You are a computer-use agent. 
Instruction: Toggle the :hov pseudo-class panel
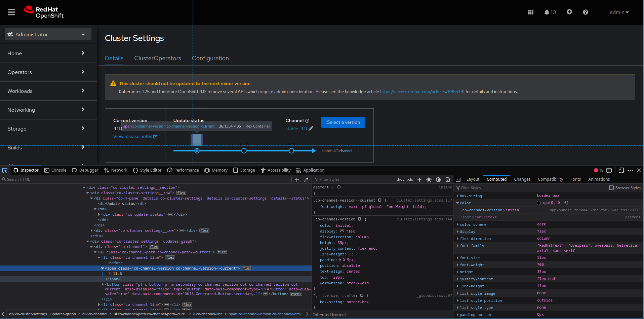coord(400,179)
